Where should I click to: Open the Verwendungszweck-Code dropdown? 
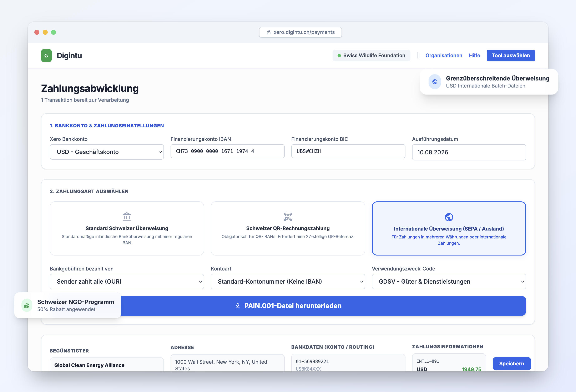(x=449, y=282)
